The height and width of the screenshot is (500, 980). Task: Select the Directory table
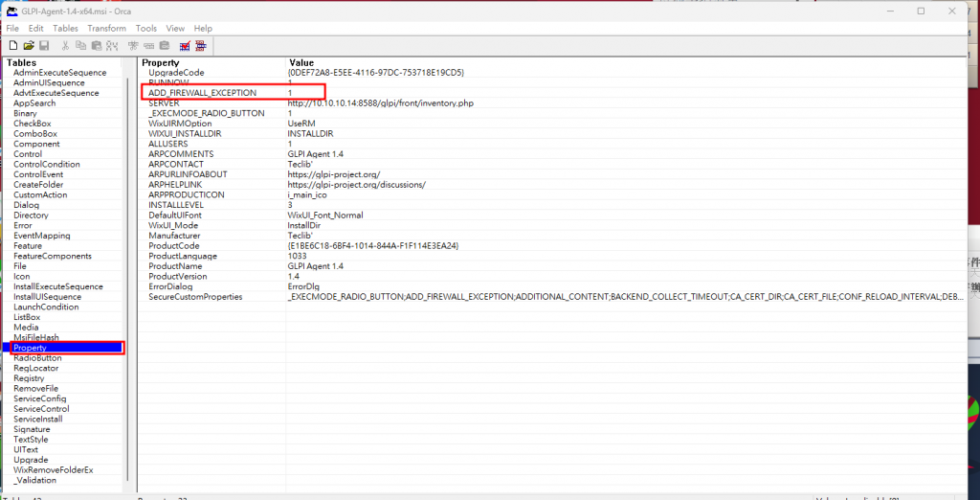tap(31, 216)
